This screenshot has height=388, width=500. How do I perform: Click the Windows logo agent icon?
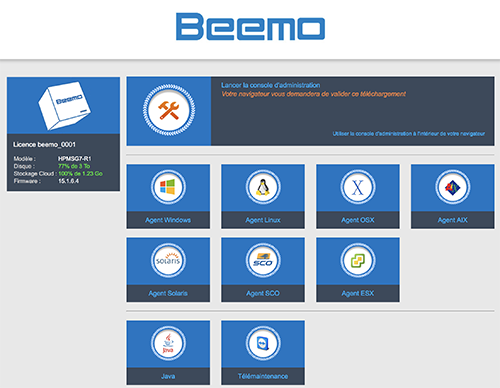tap(168, 187)
